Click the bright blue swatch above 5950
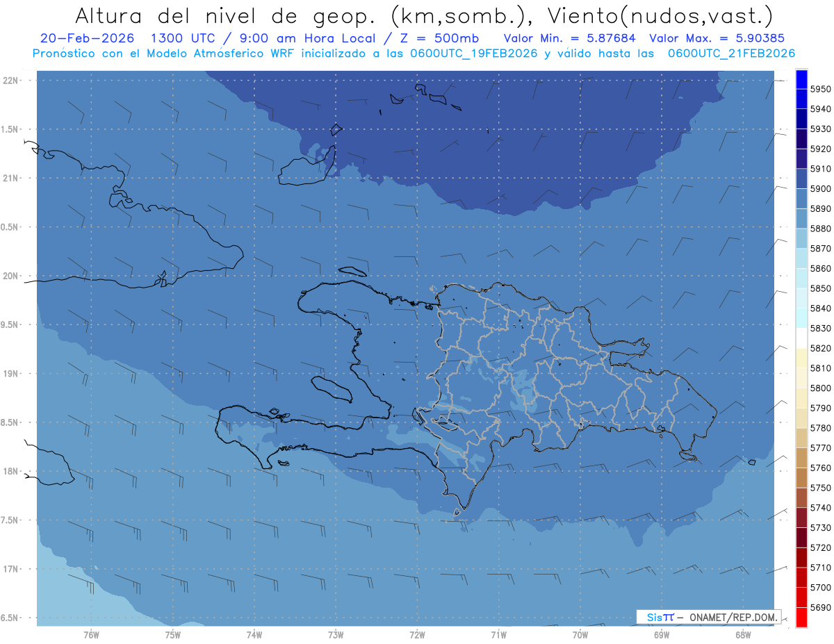 [x=801, y=79]
